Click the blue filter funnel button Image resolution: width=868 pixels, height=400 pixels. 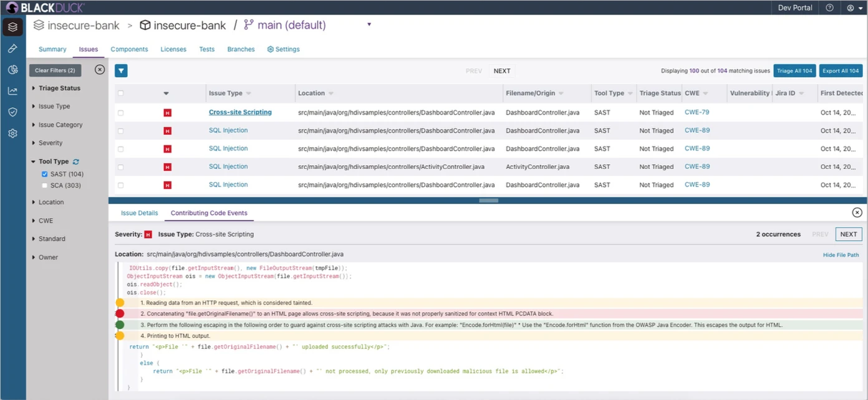pyautogui.click(x=121, y=71)
